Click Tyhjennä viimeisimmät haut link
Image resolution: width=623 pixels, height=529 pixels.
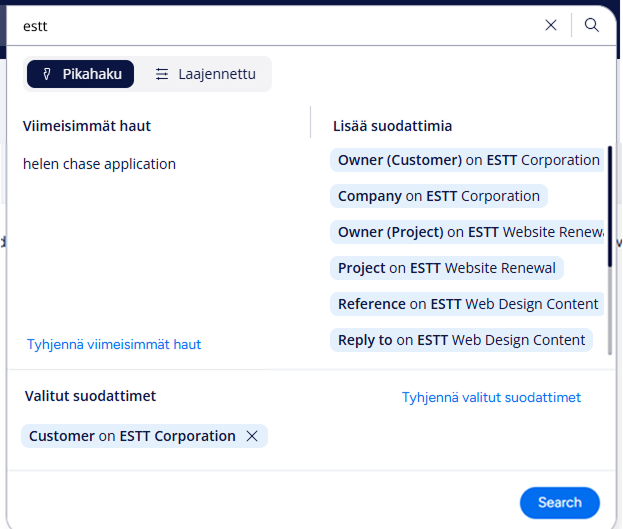pyautogui.click(x=114, y=344)
